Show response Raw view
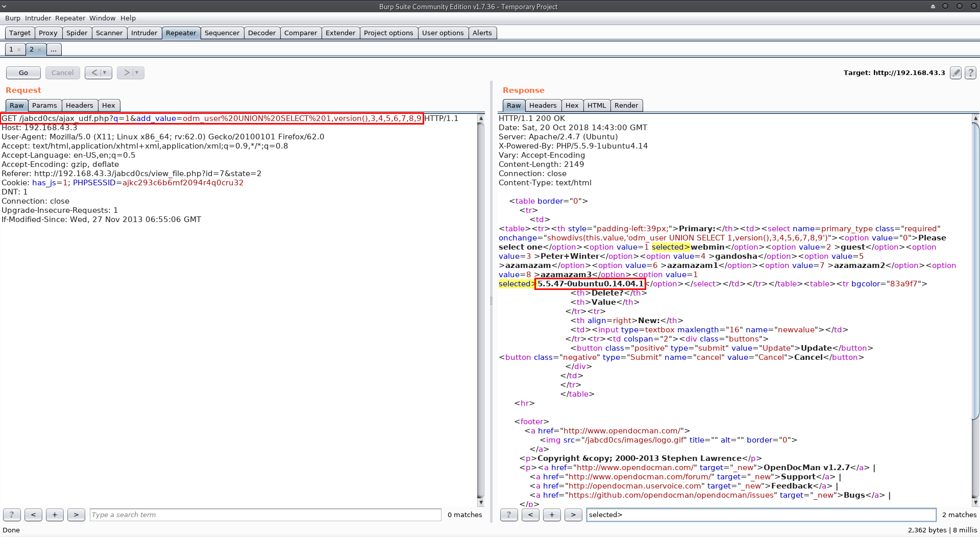The image size is (980, 537). (x=514, y=105)
